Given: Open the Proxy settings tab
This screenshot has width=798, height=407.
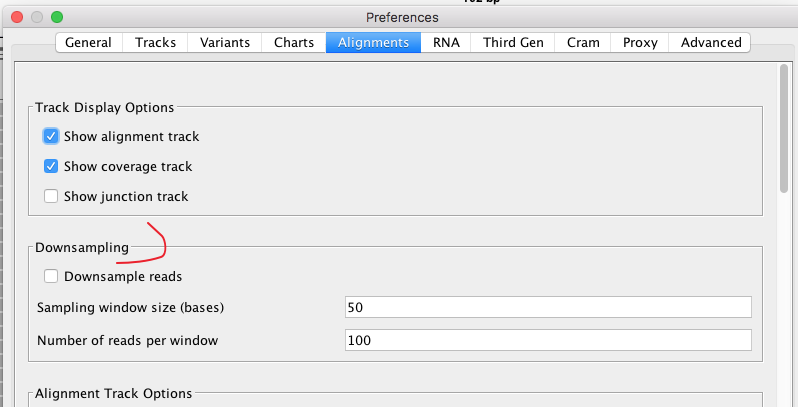Looking at the screenshot, I should click(640, 42).
